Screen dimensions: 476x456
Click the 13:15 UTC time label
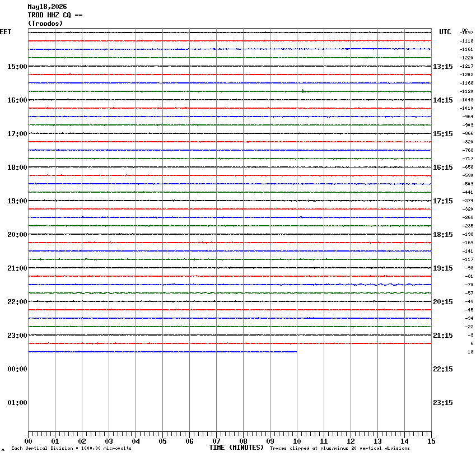442,67
